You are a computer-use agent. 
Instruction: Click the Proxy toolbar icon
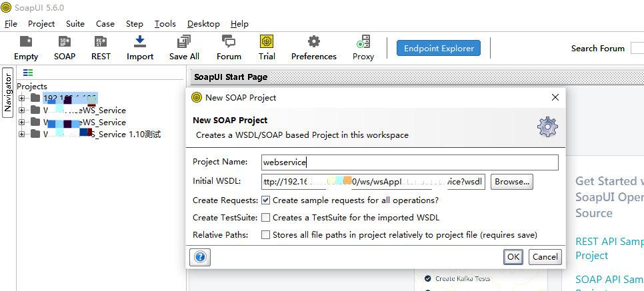[x=363, y=48]
